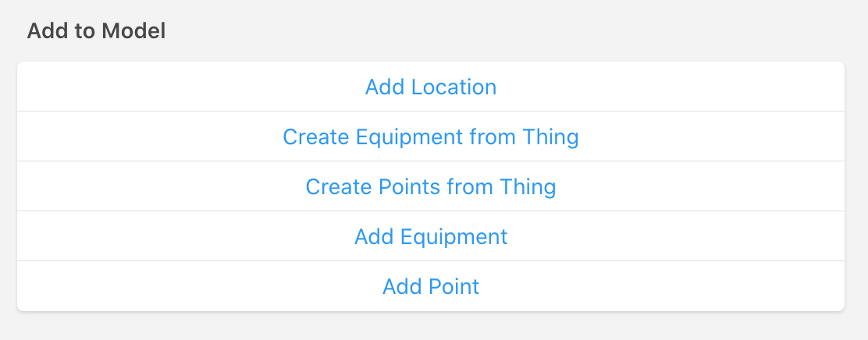
Task: Select Create Equipment from Thing
Action: [x=431, y=137]
